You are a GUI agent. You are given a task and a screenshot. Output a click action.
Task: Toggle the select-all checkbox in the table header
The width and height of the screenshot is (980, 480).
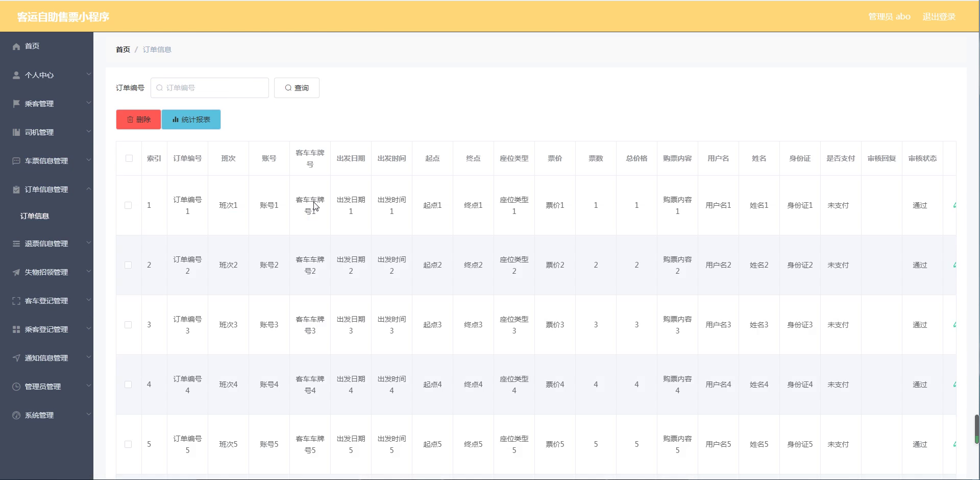[x=129, y=158]
